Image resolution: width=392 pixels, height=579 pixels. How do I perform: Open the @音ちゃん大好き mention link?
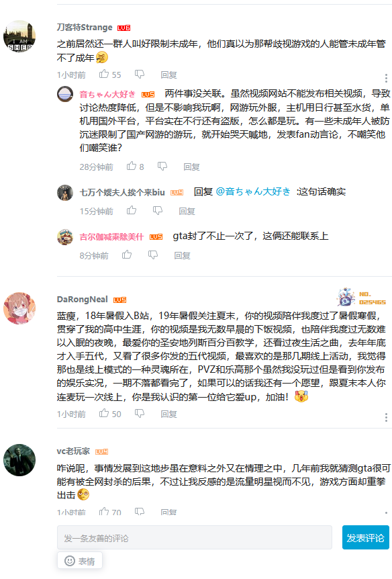[x=253, y=191]
